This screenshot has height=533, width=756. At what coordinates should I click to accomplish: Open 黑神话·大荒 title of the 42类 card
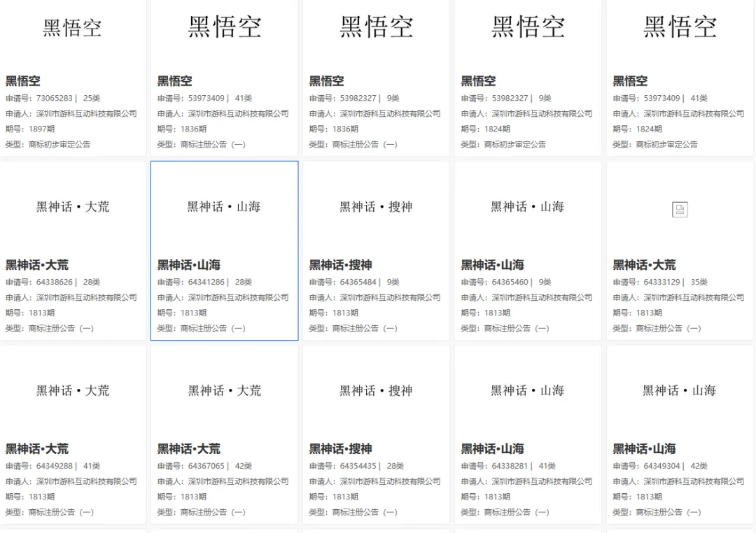click(x=189, y=449)
